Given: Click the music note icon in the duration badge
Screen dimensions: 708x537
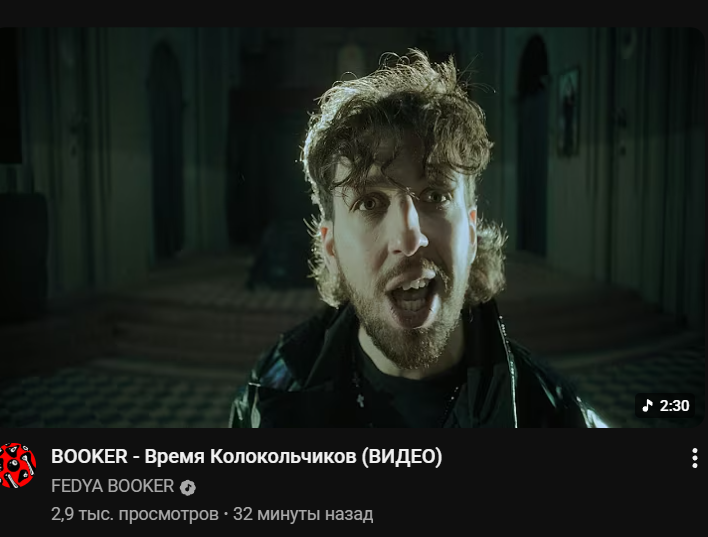Looking at the screenshot, I should (x=647, y=406).
